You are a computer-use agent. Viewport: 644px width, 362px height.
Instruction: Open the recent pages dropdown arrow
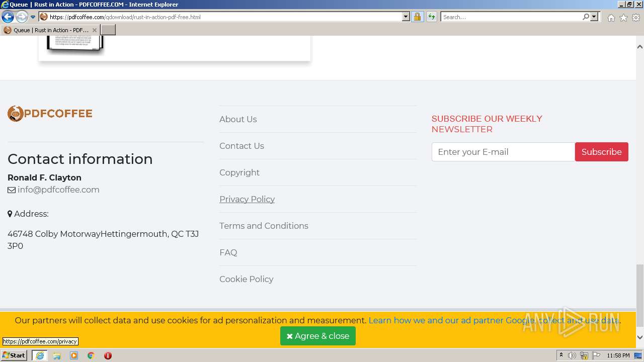point(33,17)
